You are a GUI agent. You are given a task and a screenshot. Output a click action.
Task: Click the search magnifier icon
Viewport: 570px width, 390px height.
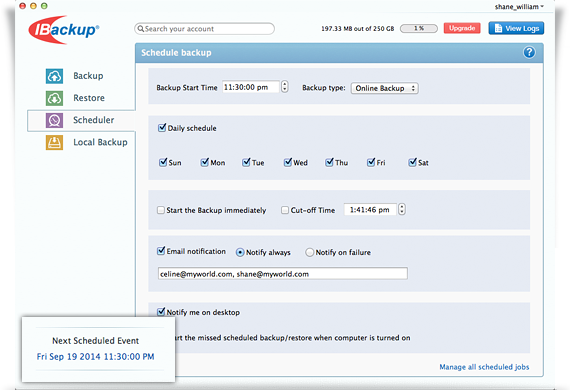pos(141,29)
